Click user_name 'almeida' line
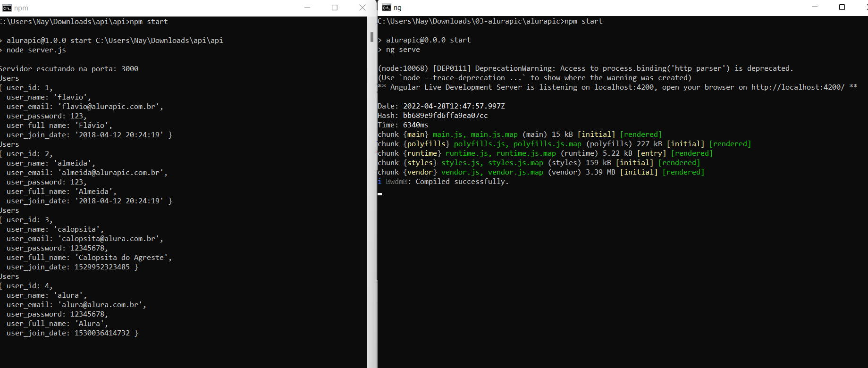Viewport: 868px width, 368px height. pos(51,163)
